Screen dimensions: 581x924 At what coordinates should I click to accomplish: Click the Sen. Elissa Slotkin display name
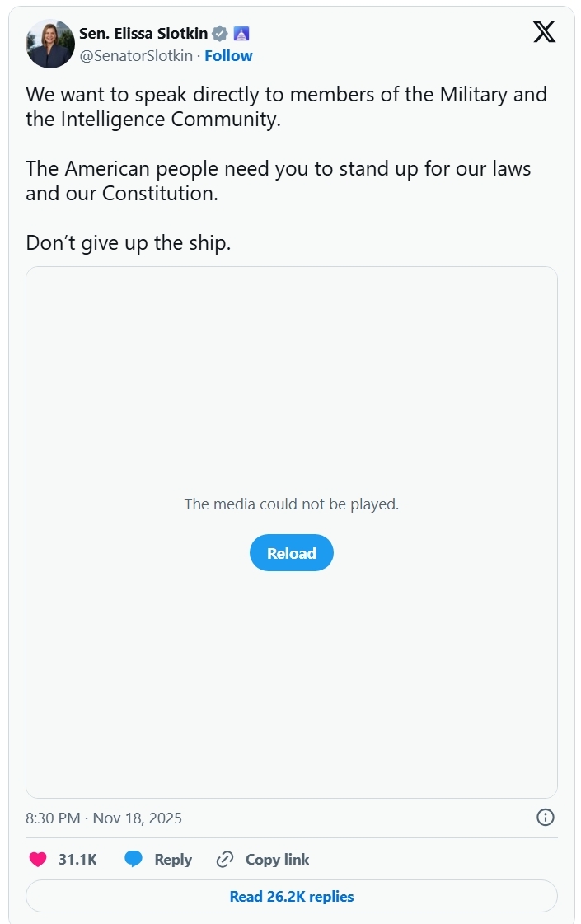143,34
